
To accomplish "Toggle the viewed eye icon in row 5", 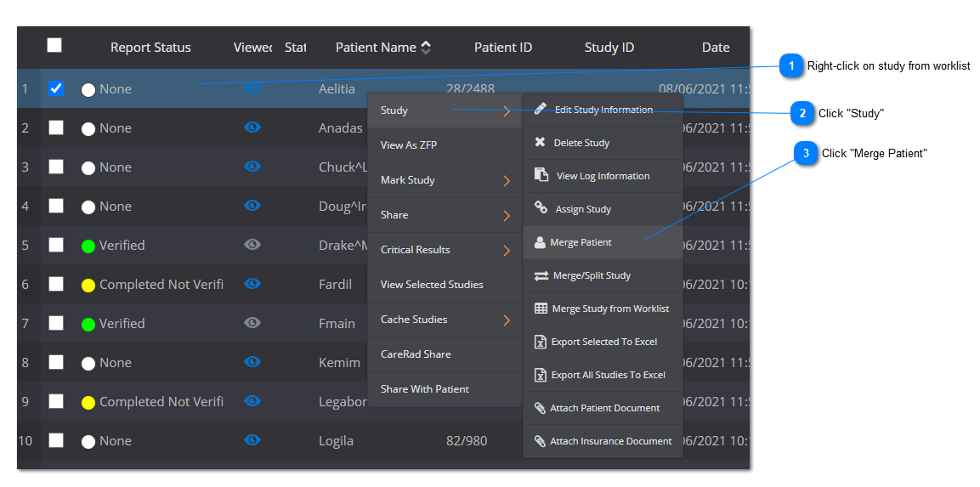I will coord(252,245).
